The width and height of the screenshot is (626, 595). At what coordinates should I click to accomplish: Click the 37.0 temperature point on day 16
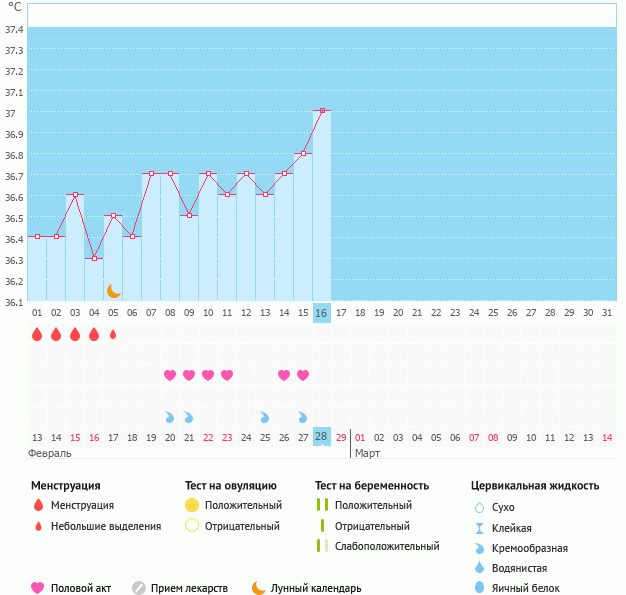[x=321, y=111]
